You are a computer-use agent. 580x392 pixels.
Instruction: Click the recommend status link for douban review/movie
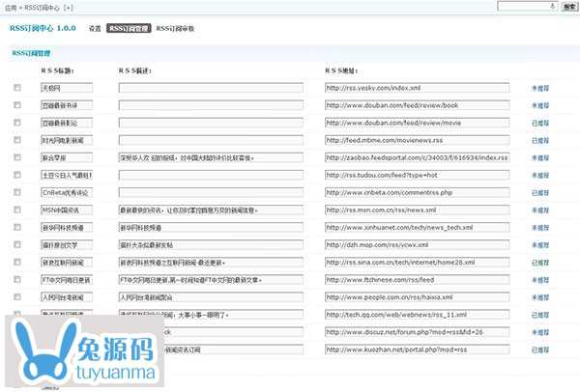coord(540,123)
